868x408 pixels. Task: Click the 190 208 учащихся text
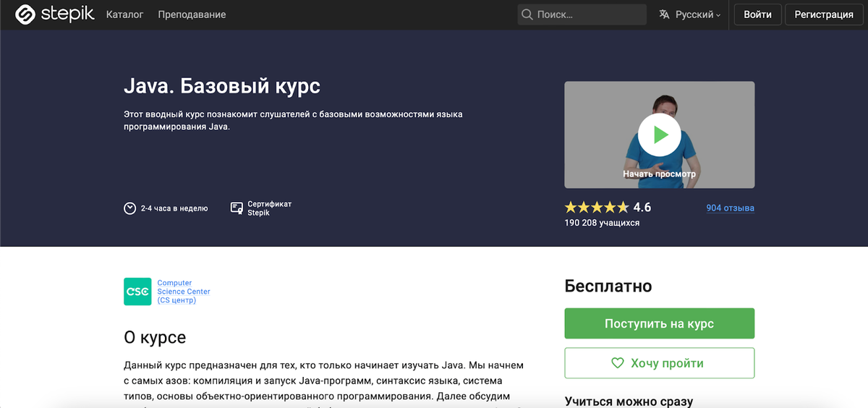click(602, 223)
